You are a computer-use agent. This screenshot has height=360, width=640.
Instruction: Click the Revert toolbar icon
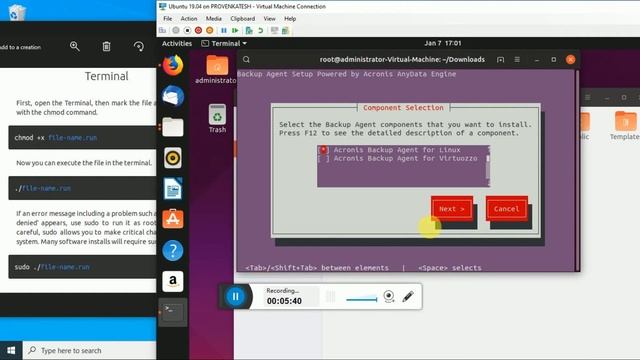coord(260,31)
